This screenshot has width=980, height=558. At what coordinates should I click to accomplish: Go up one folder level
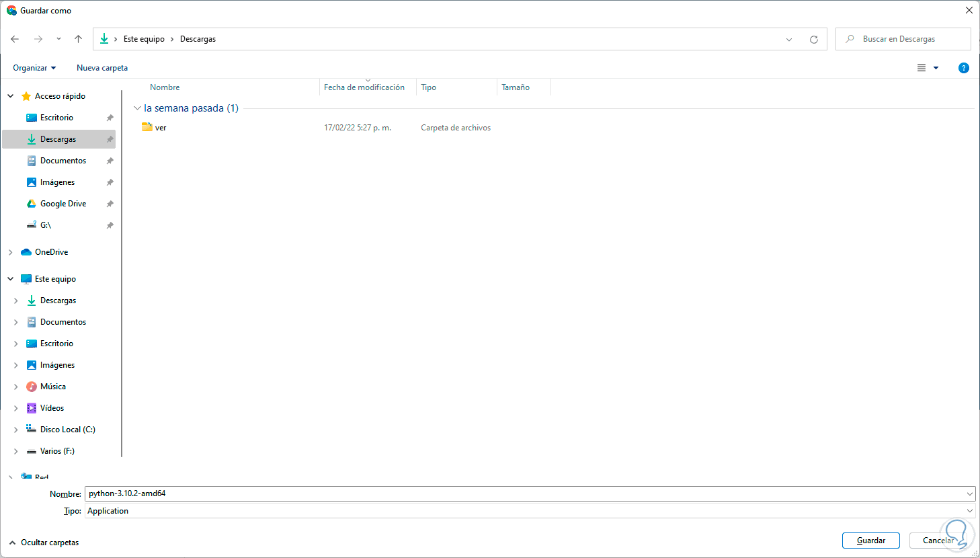(x=78, y=39)
